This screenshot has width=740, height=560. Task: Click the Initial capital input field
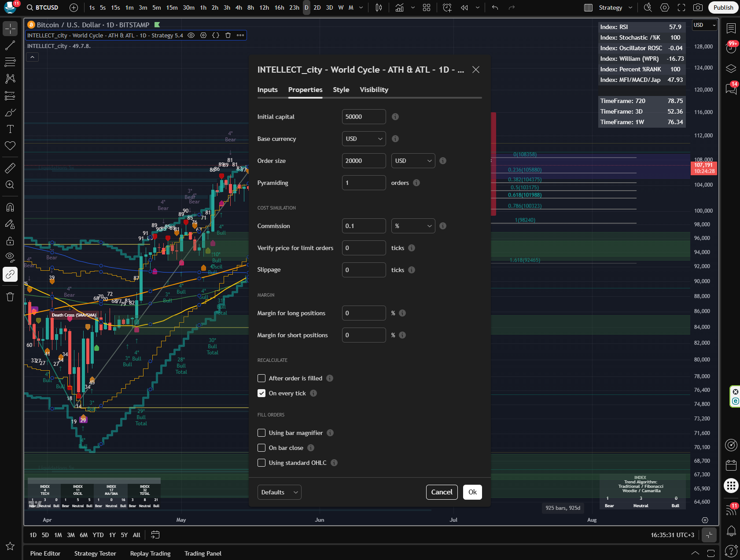pyautogui.click(x=364, y=117)
